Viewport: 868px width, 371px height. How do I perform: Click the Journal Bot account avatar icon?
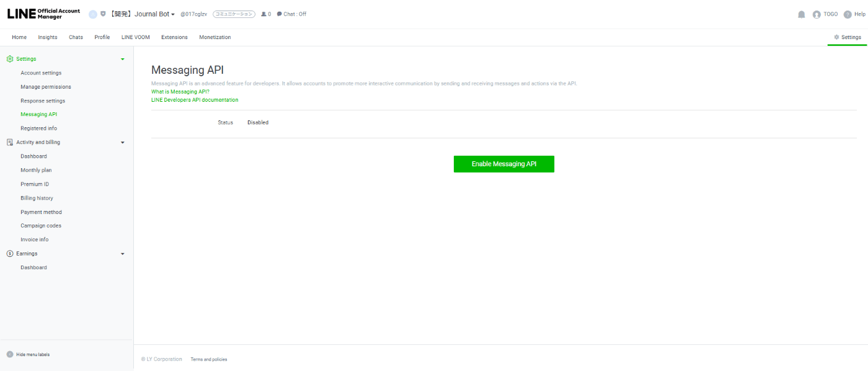(93, 14)
